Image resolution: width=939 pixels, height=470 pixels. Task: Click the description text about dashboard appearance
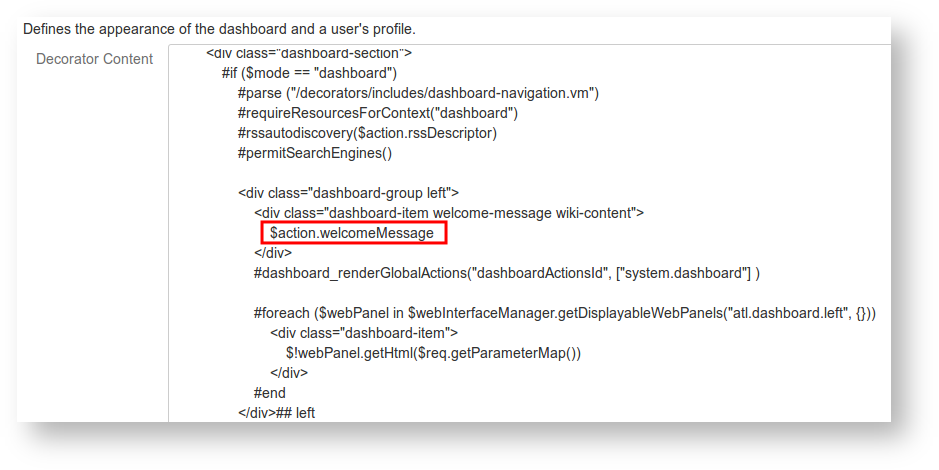click(219, 28)
